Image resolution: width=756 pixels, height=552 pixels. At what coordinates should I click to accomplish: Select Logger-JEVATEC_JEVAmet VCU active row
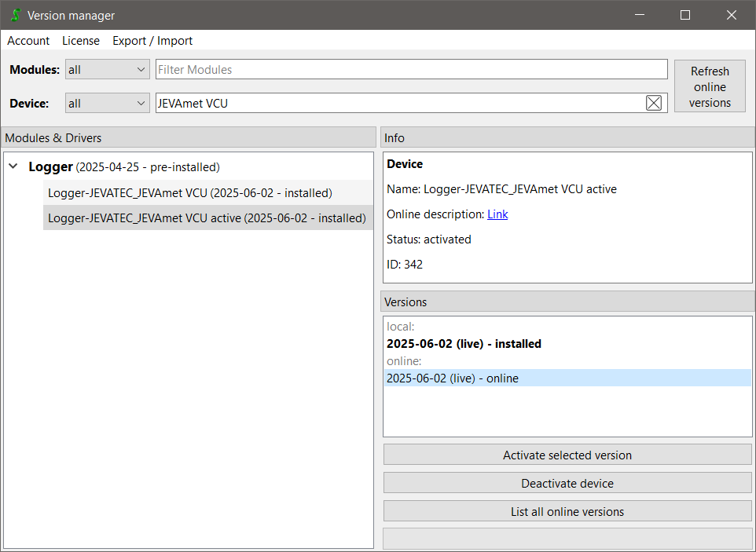[x=207, y=218]
